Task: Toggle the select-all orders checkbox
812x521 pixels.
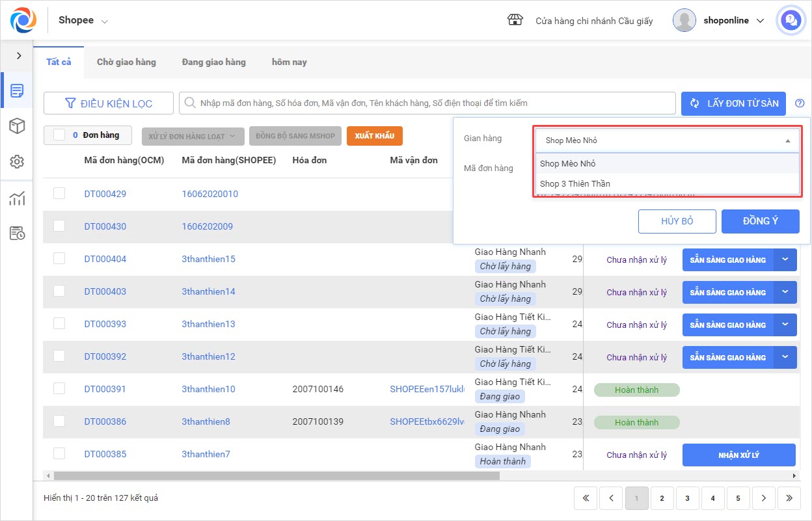Action: click(x=59, y=135)
